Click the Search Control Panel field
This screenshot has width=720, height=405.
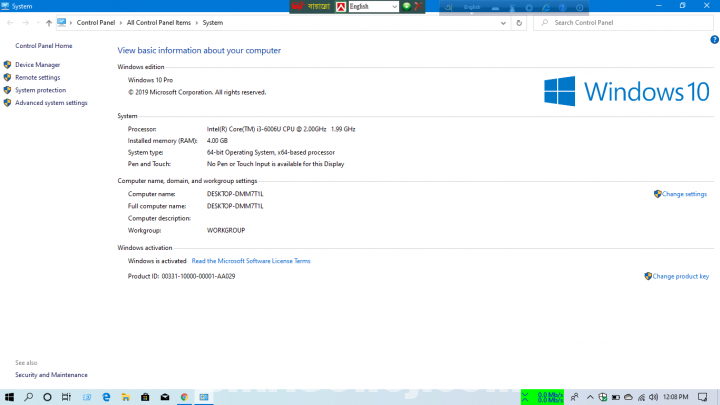pyautogui.click(x=623, y=22)
